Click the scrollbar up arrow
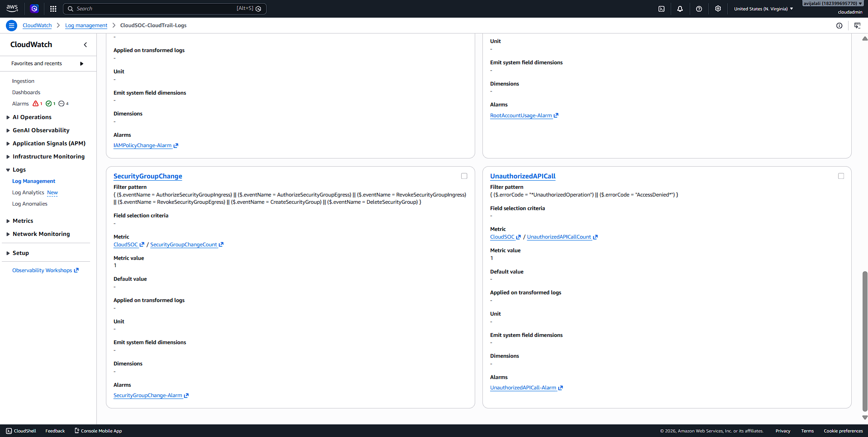The width and height of the screenshot is (868, 437). [x=865, y=38]
